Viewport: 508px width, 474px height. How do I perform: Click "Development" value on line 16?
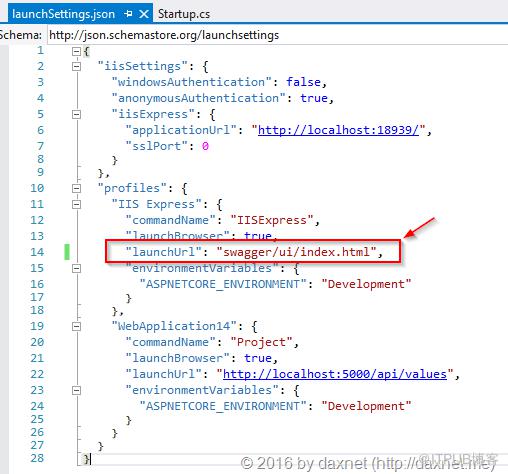(366, 284)
